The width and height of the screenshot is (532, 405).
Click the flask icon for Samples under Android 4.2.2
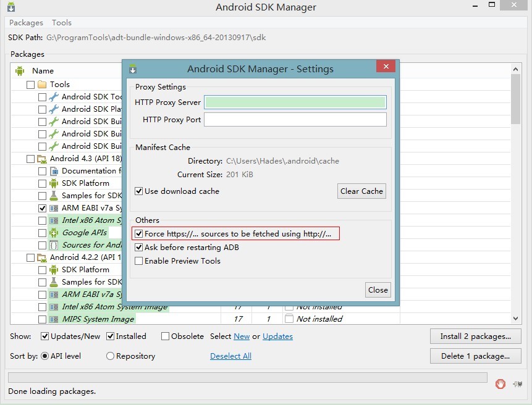point(54,282)
